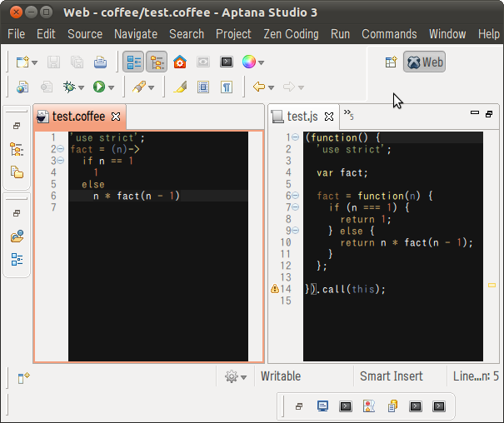Open the Search menu

click(x=187, y=34)
